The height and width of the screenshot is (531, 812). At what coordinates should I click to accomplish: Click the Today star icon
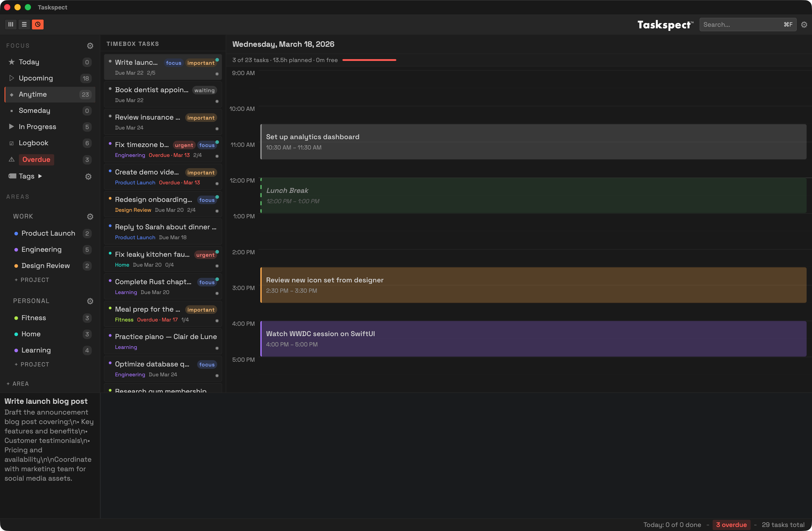tap(11, 61)
